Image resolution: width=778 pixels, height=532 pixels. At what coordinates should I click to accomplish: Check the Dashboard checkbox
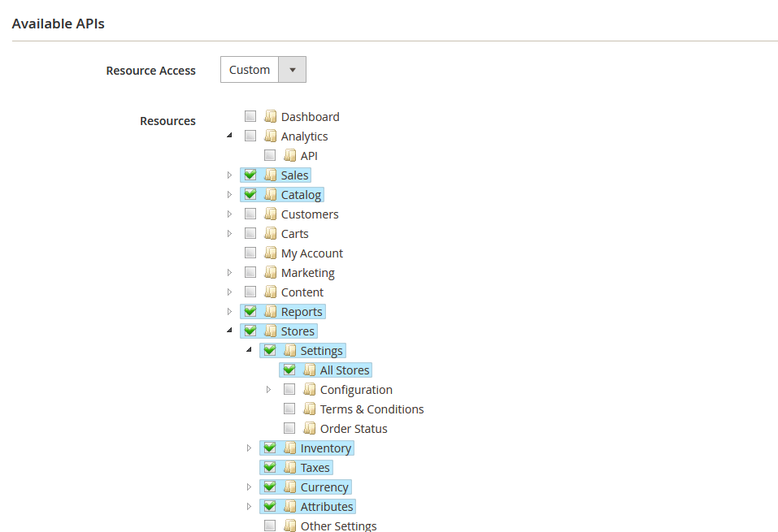(250, 116)
